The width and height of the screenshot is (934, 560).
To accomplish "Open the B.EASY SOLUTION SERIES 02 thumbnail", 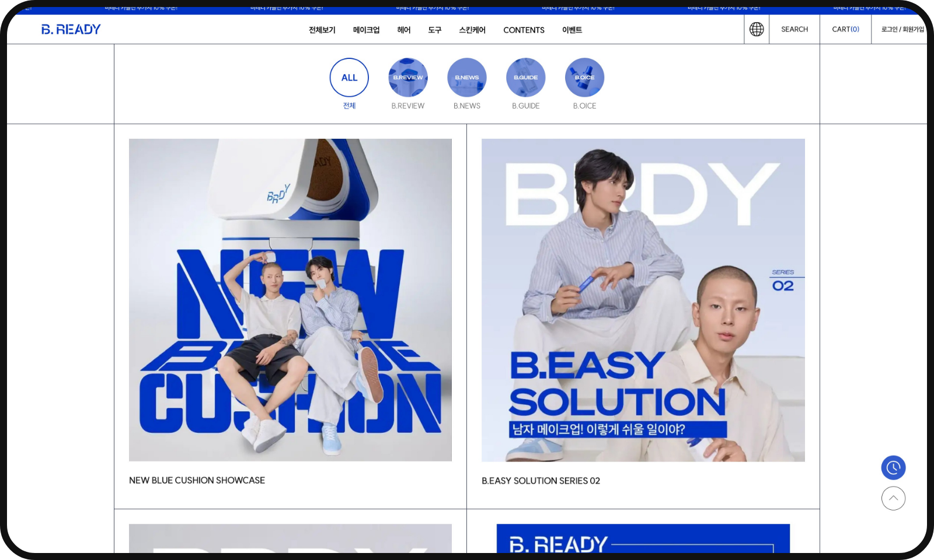I will (x=643, y=299).
